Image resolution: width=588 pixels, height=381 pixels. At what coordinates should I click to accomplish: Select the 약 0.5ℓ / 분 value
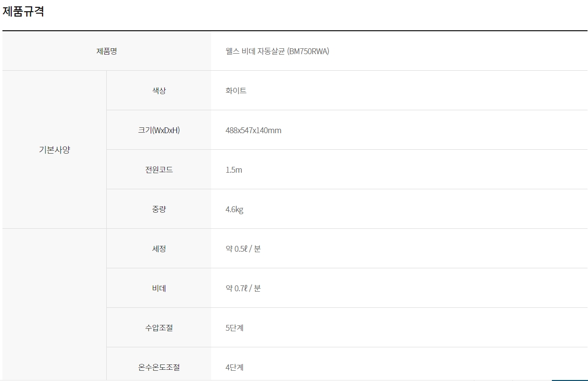pos(243,249)
